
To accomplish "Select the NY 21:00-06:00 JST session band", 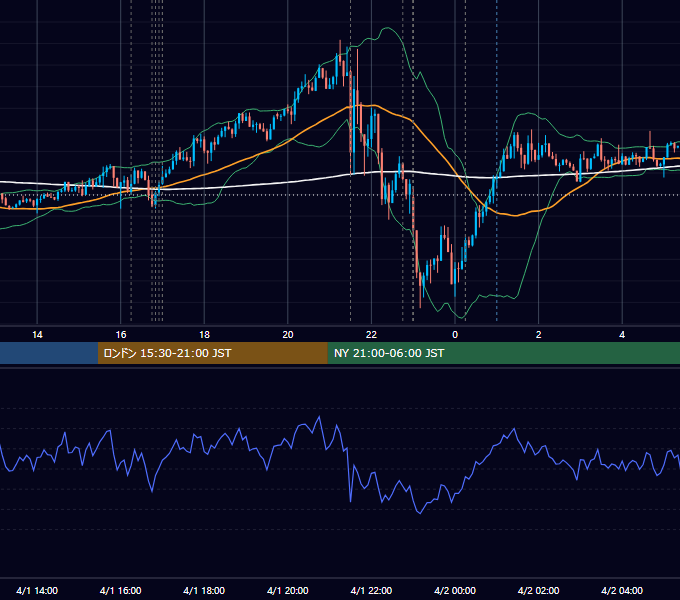I will (x=503, y=353).
